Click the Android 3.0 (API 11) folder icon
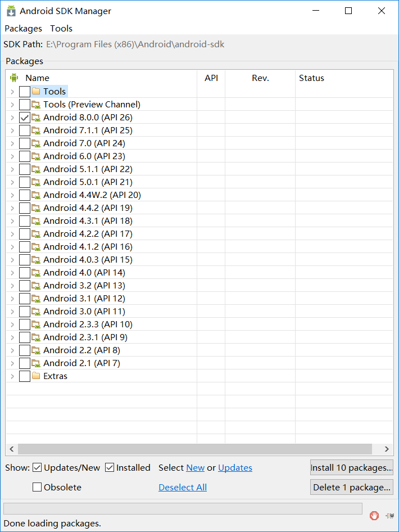This screenshot has width=399, height=532. [36, 311]
